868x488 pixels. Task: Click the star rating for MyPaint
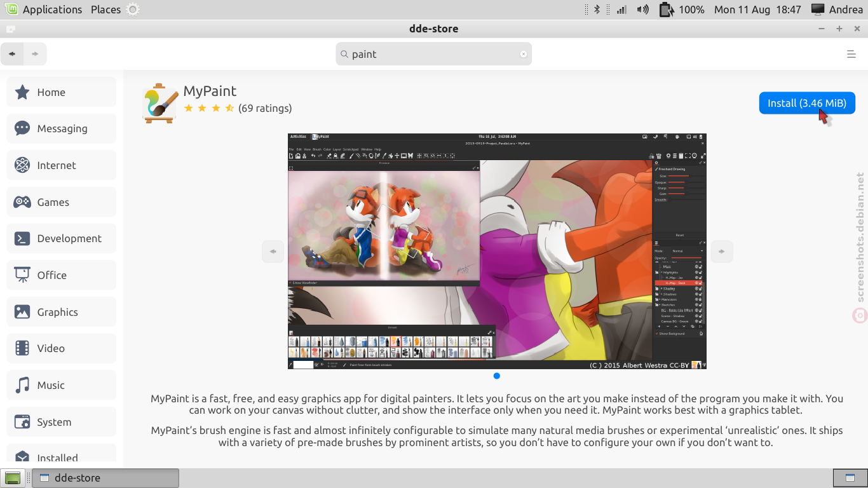pyautogui.click(x=209, y=108)
